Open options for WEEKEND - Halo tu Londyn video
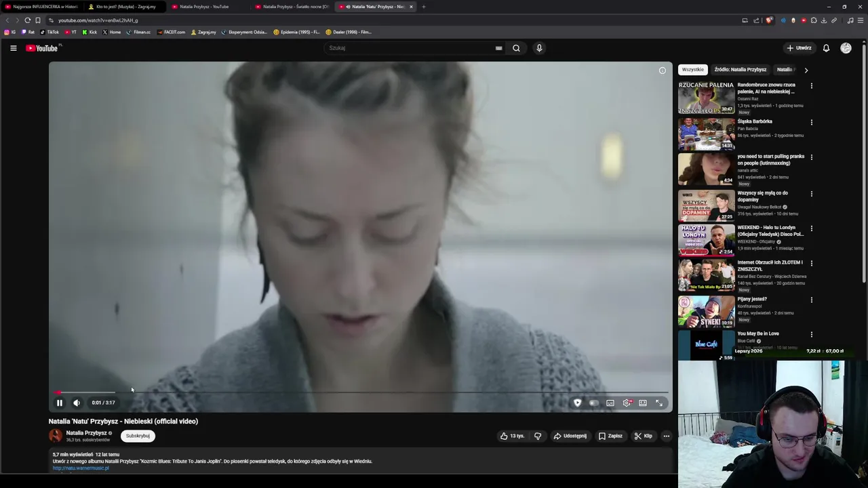Screen dimensions: 868x488 click(811, 228)
